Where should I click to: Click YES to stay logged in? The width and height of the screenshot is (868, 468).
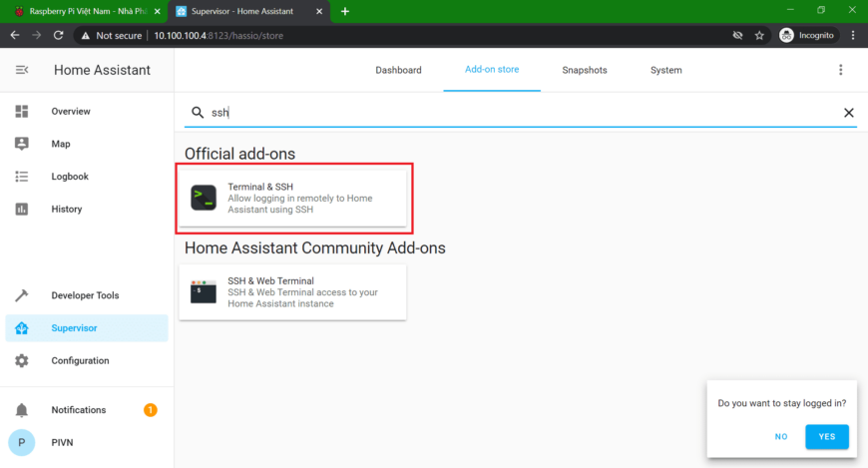tap(826, 436)
